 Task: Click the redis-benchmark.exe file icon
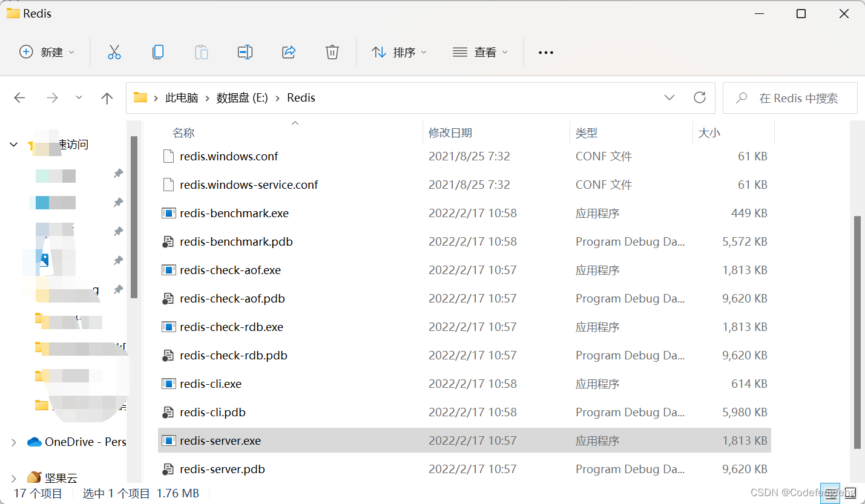click(168, 213)
